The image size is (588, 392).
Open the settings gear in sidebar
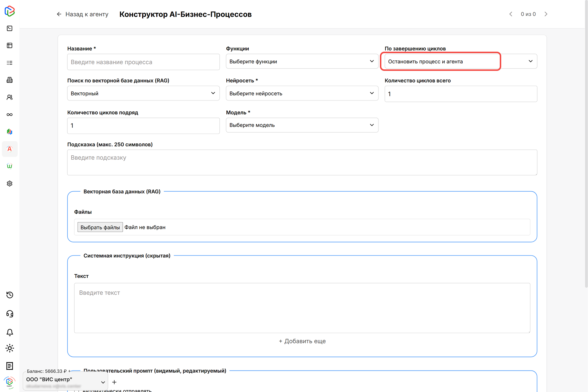click(x=10, y=184)
